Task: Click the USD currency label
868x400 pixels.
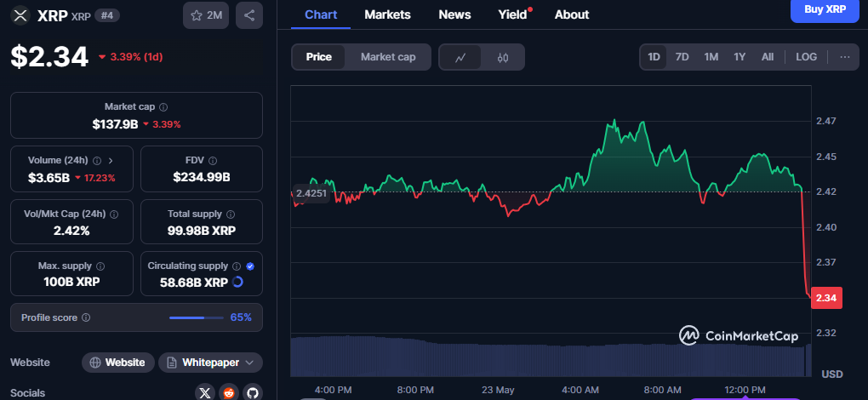Action: (832, 374)
